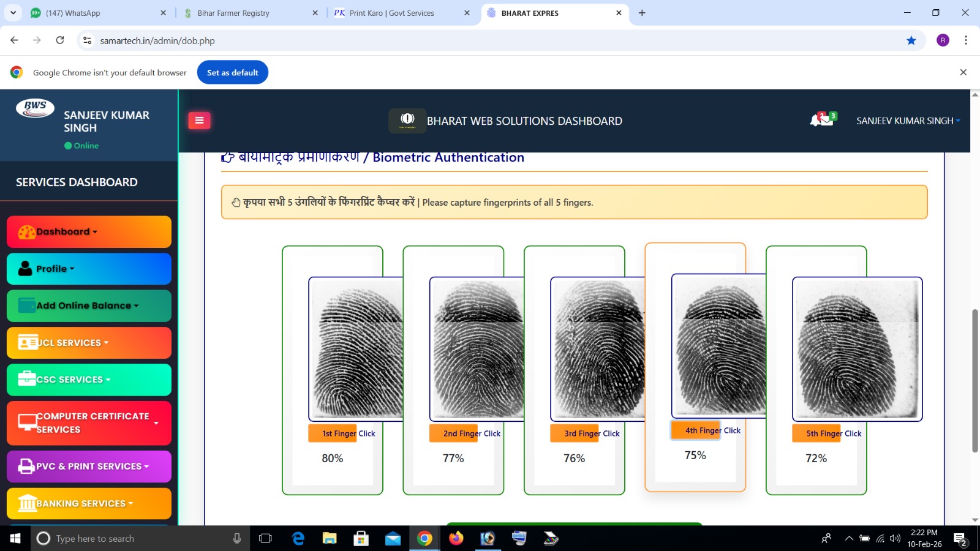The height and width of the screenshot is (551, 980).
Task: Click the Chrome profile avatar icon
Action: (x=943, y=40)
